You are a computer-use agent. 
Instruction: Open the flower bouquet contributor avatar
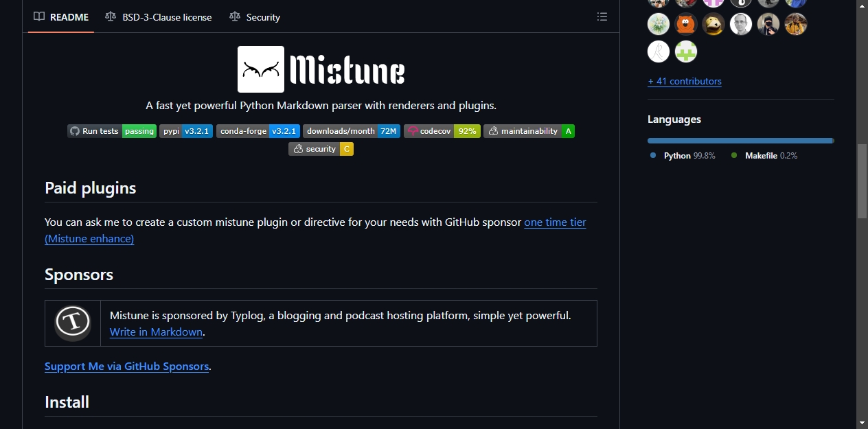coord(659,24)
